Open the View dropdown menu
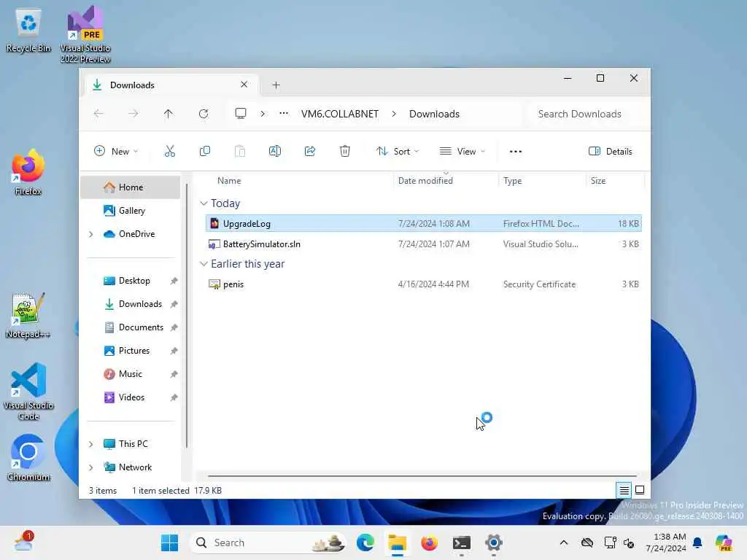This screenshot has width=747, height=560. [x=462, y=152]
